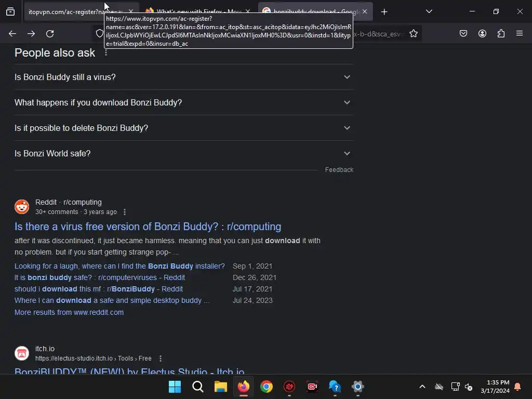Click the Feedback link
Viewport: 532px width, 399px height.
pyautogui.click(x=339, y=170)
